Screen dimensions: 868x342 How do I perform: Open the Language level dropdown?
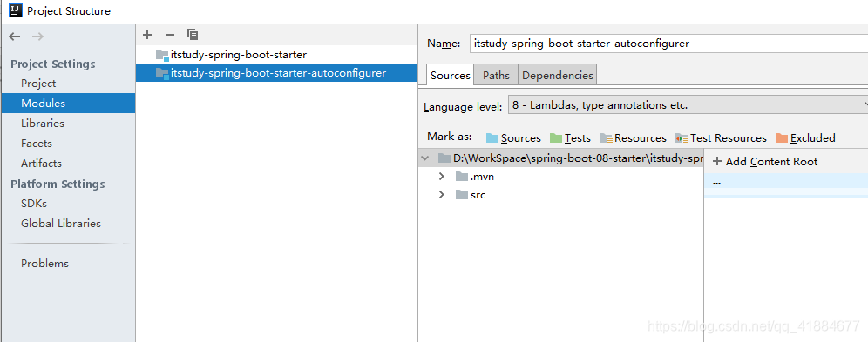[688, 105]
